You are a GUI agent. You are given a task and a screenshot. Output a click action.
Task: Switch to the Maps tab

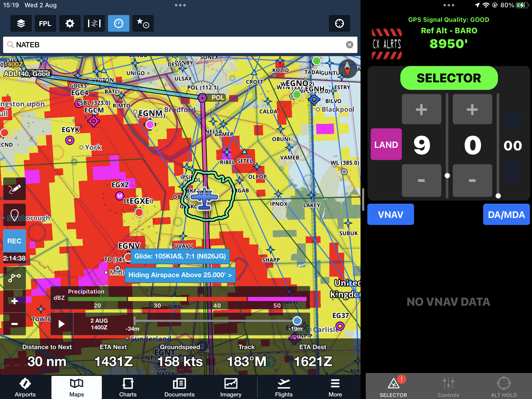pyautogui.click(x=77, y=387)
